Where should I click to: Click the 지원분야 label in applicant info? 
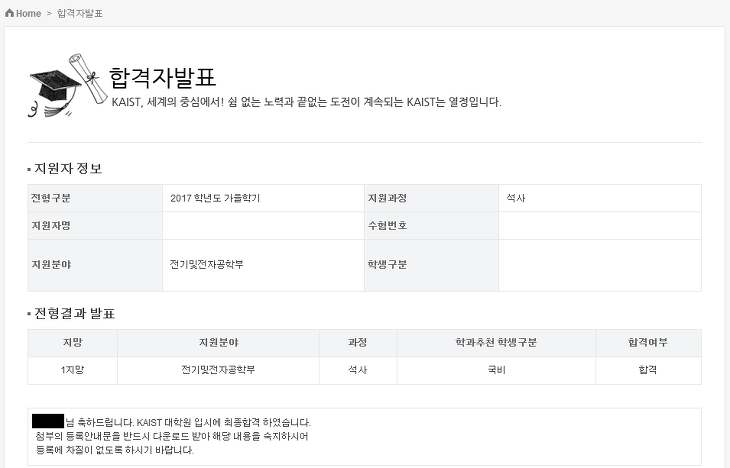pos(95,265)
